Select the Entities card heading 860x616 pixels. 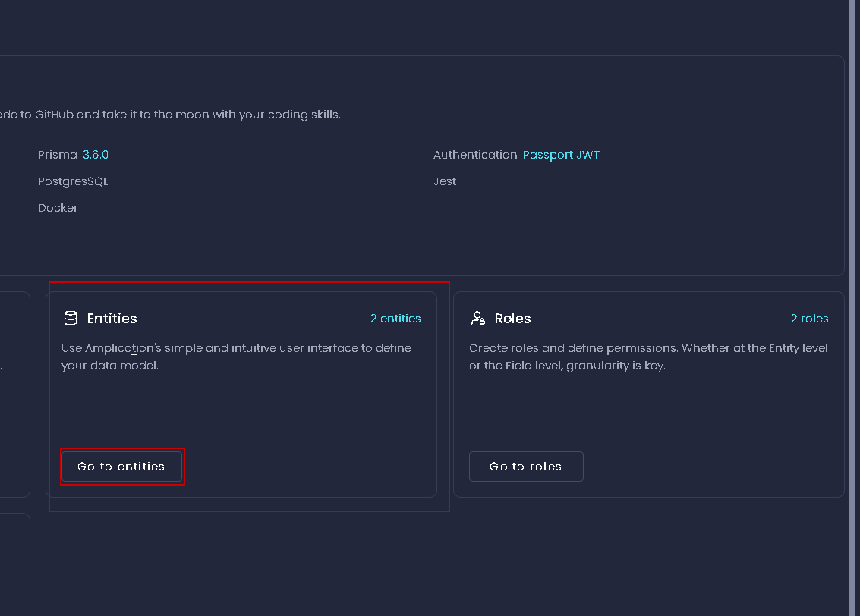113,318
